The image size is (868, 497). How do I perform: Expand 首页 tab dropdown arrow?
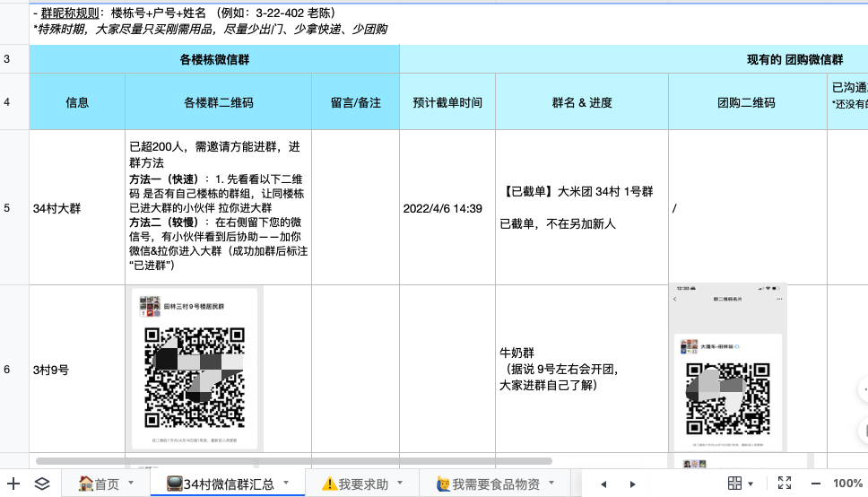pos(132,483)
